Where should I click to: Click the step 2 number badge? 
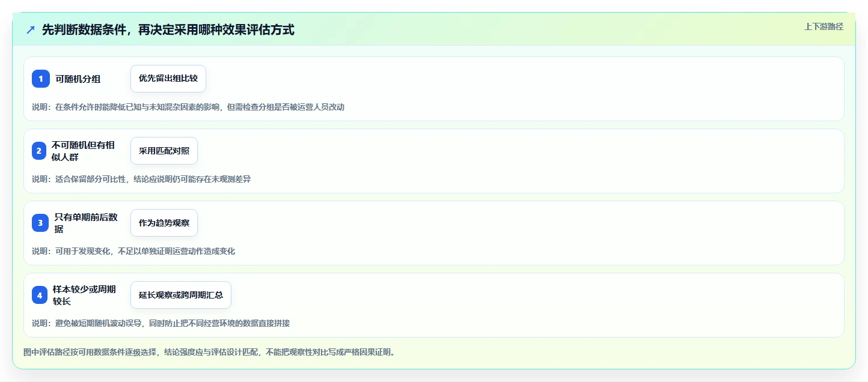click(39, 151)
